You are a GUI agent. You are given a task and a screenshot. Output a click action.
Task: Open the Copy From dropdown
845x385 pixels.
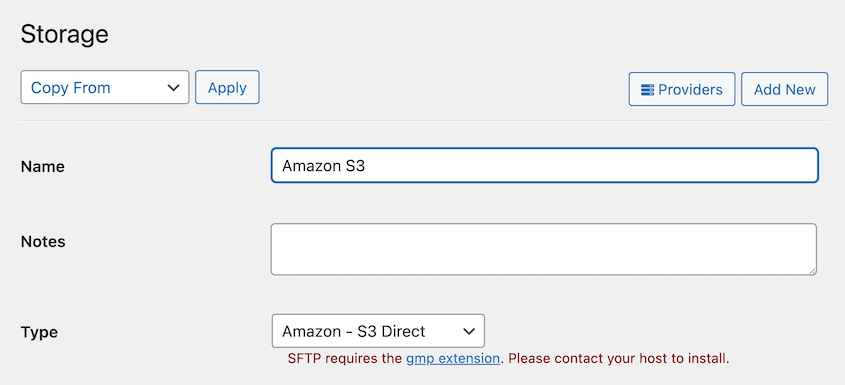point(105,87)
